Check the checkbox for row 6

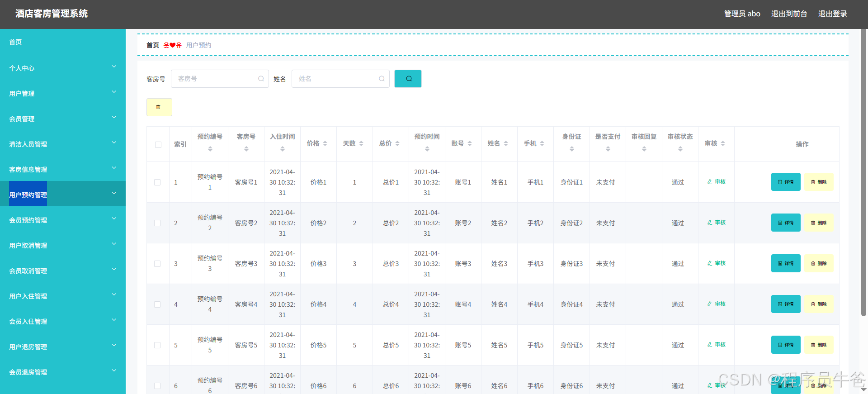point(157,386)
